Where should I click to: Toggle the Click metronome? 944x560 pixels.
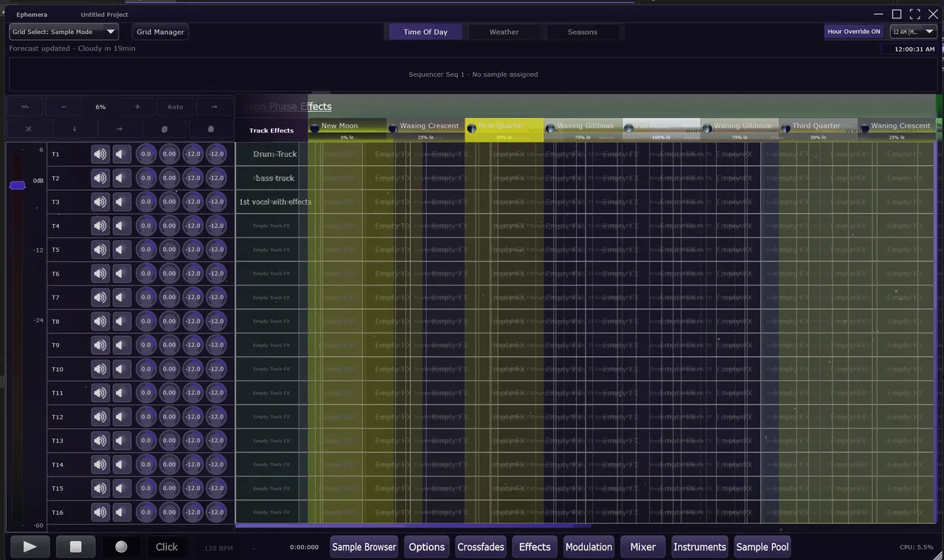click(x=167, y=547)
